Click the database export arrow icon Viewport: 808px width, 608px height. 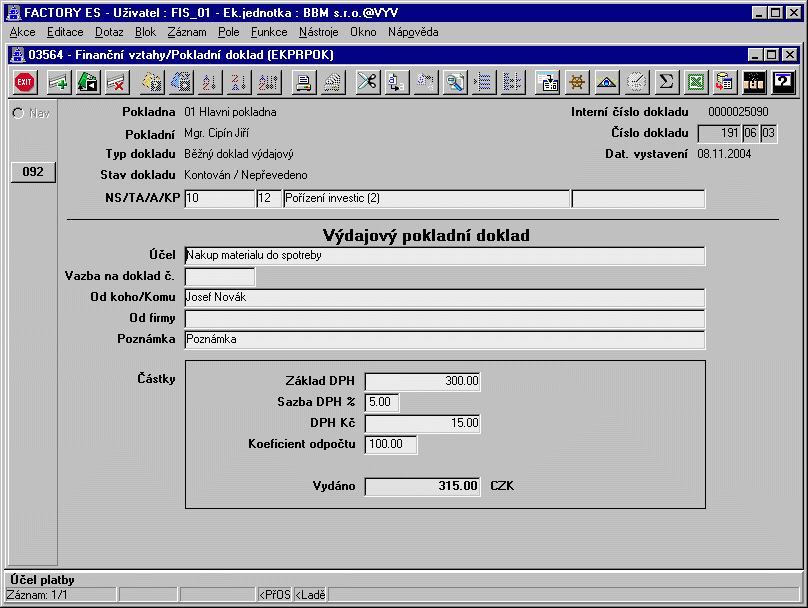coord(725,82)
